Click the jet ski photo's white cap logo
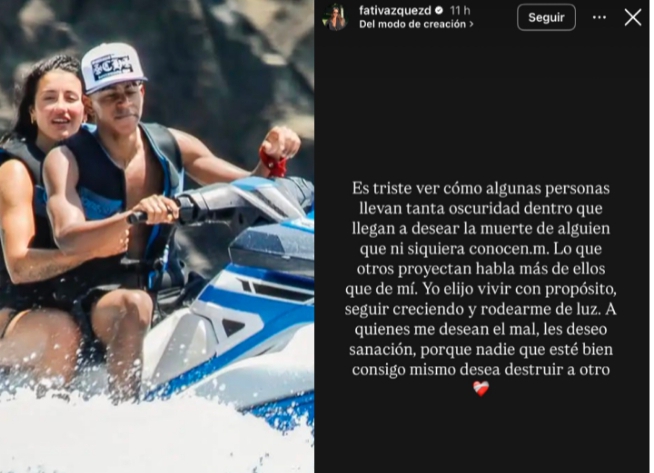Screen dimensions: 654x473 (112, 67)
